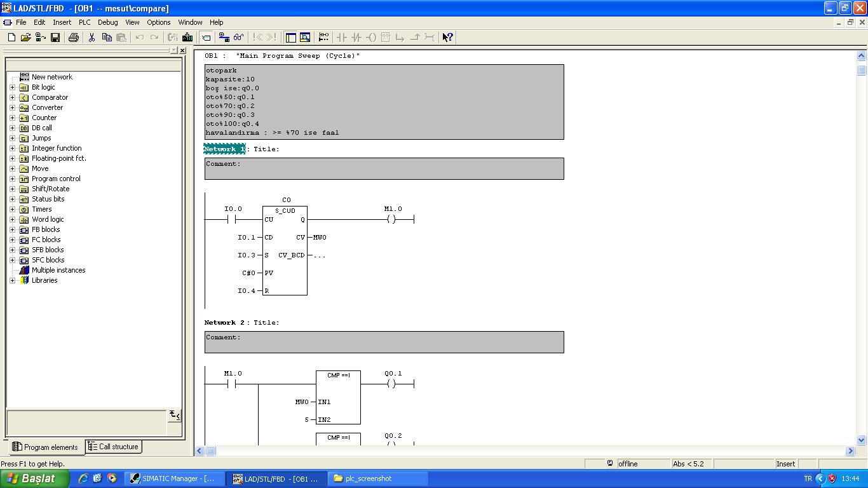Switch to SIMATIC Manager taskbar window
This screenshot has width=868, height=488.
click(x=174, y=478)
